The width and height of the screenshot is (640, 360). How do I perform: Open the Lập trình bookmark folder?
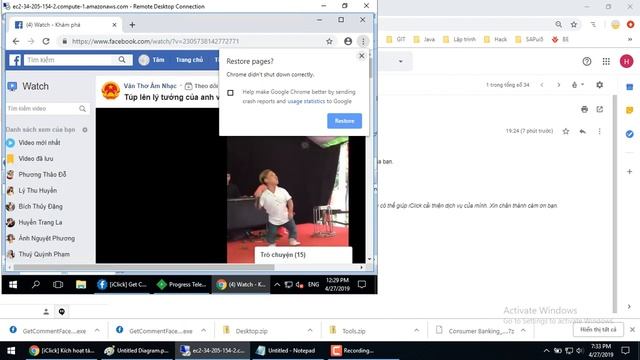(460, 40)
